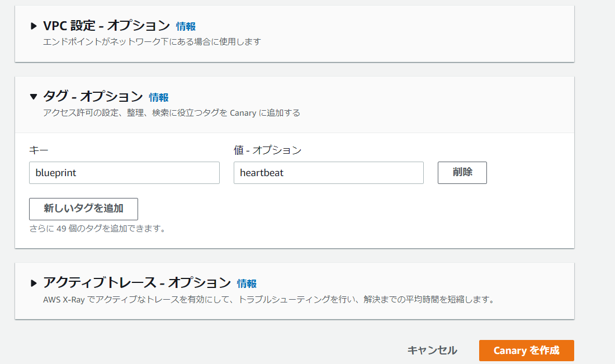Screen dimensions: 615x364
Task: Click the 値 field containing heartbeat
Action: (x=328, y=173)
